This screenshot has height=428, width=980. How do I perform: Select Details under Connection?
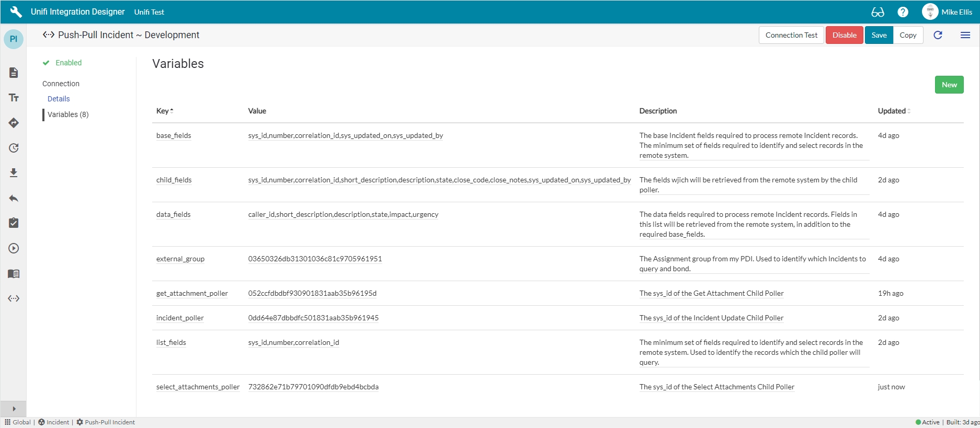tap(59, 99)
